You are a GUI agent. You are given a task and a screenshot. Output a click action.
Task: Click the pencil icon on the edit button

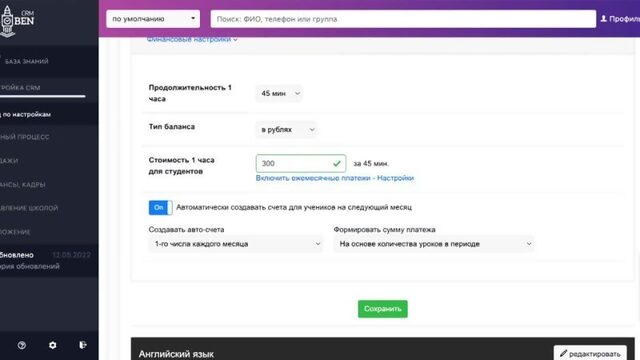[564, 353]
